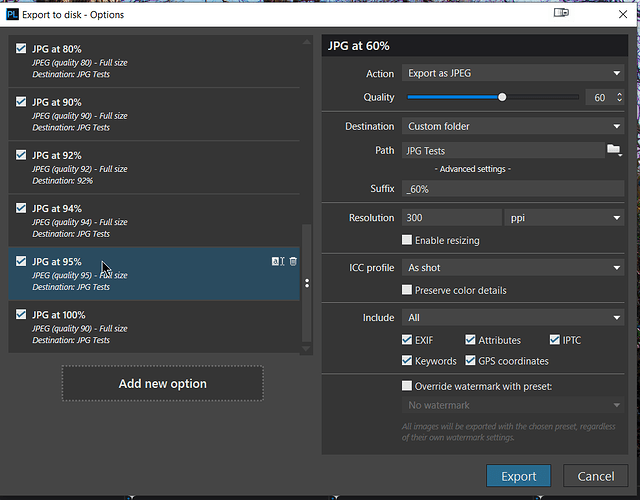Click the title bar display mode icon

pyautogui.click(x=561, y=14)
